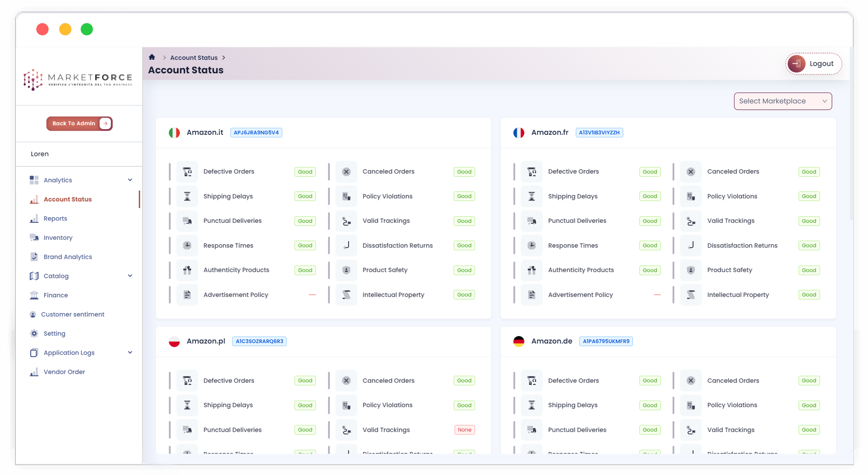Click the home breadcrumb icon
Screen dimensions: 868x475
(152, 57)
